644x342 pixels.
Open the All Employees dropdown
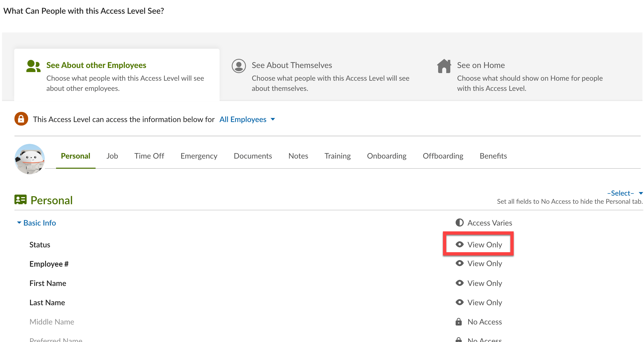[247, 119]
